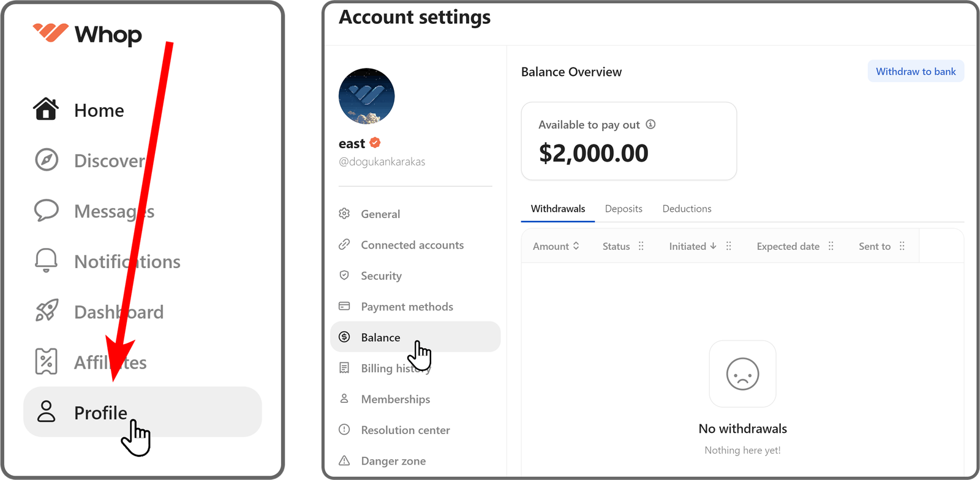Click the Messages speech bubble icon
980x480 pixels.
pyautogui.click(x=47, y=210)
